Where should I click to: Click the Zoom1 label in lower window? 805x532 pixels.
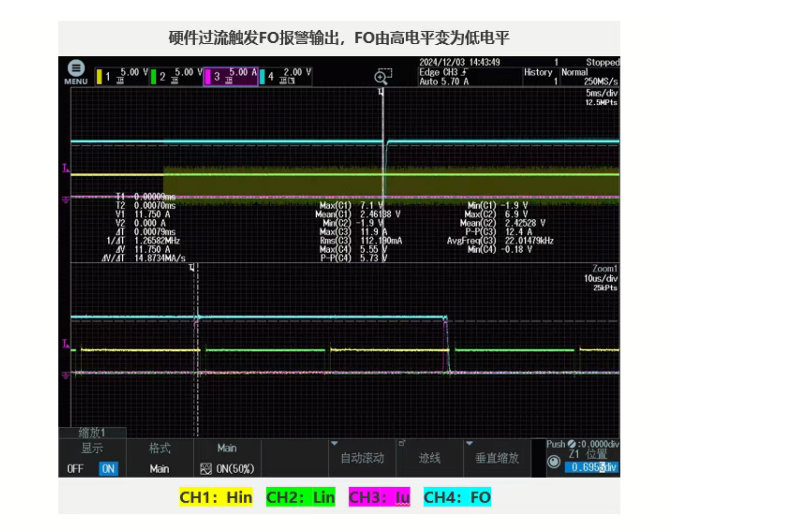coord(605,269)
